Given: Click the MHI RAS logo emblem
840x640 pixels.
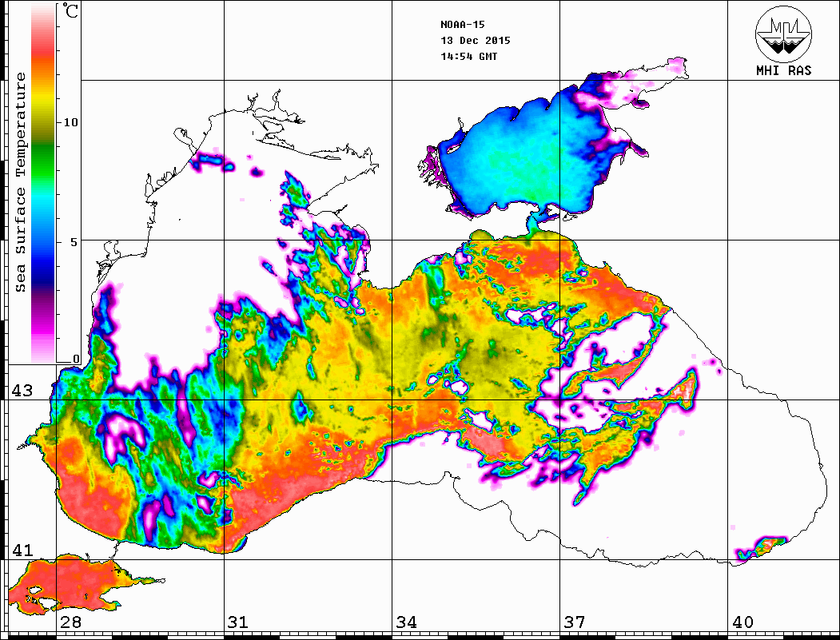Looking at the screenshot, I should 784,34.
